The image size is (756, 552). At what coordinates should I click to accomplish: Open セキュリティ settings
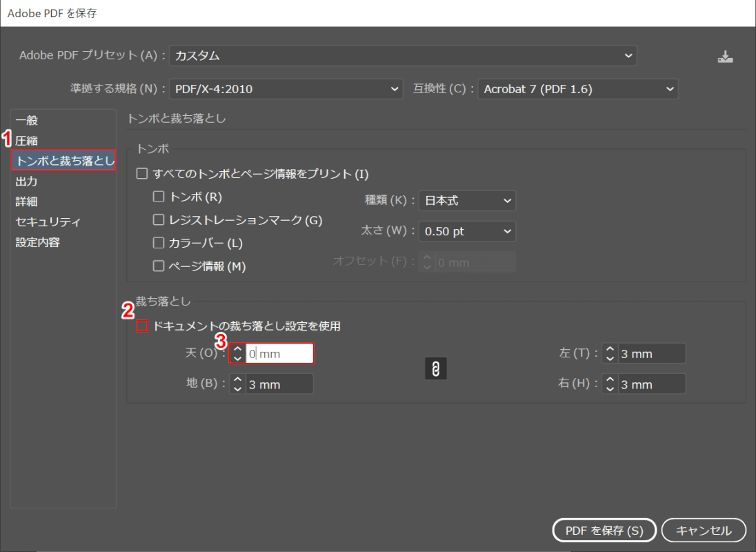(48, 221)
